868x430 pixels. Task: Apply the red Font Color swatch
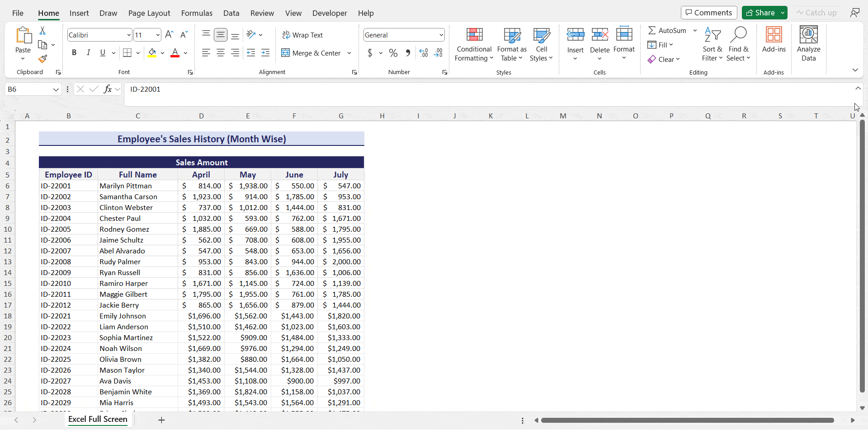pos(175,53)
